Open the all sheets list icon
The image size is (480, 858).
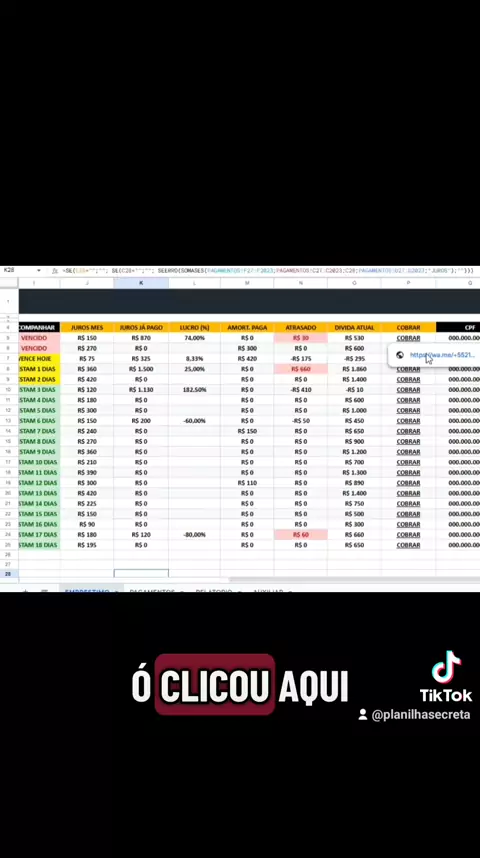pos(45,591)
